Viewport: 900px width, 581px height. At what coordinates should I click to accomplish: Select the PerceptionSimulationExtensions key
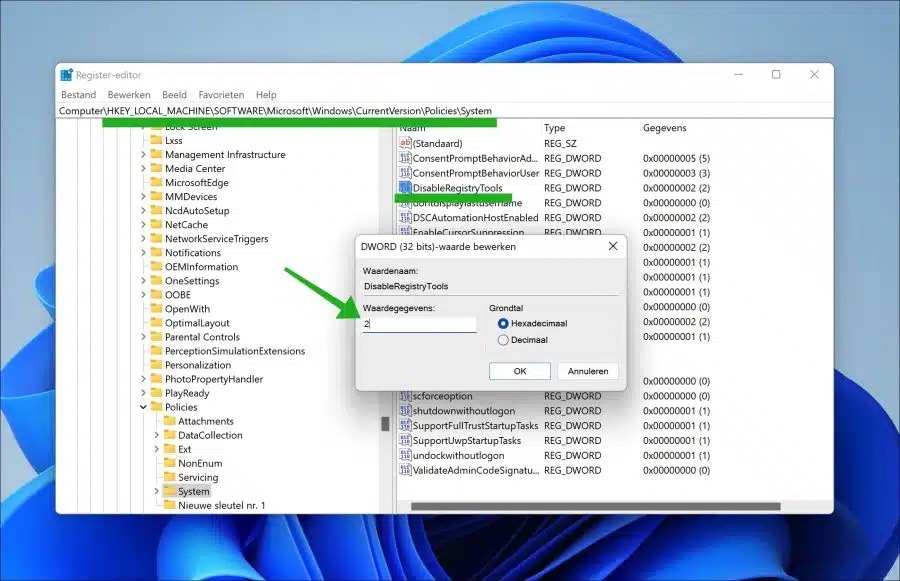[x=235, y=351]
